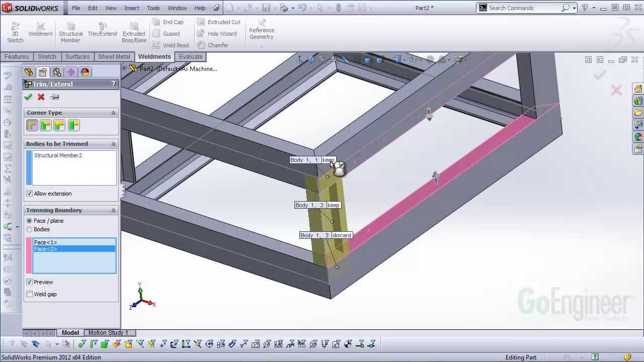
Task: Pin the Trim/Extend property panel
Action: click(55, 97)
